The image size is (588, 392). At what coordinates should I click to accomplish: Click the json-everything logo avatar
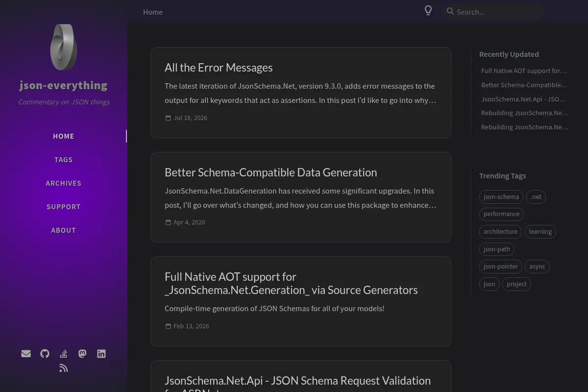64,47
